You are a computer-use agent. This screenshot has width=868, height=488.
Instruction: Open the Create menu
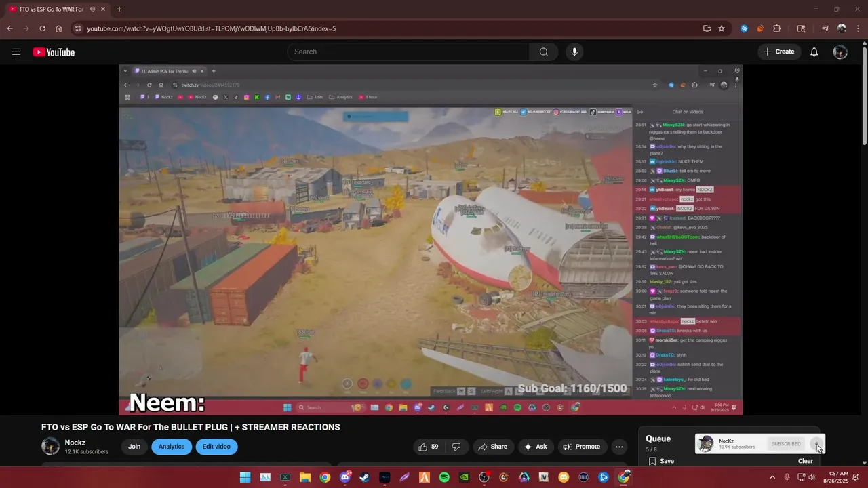click(x=779, y=52)
